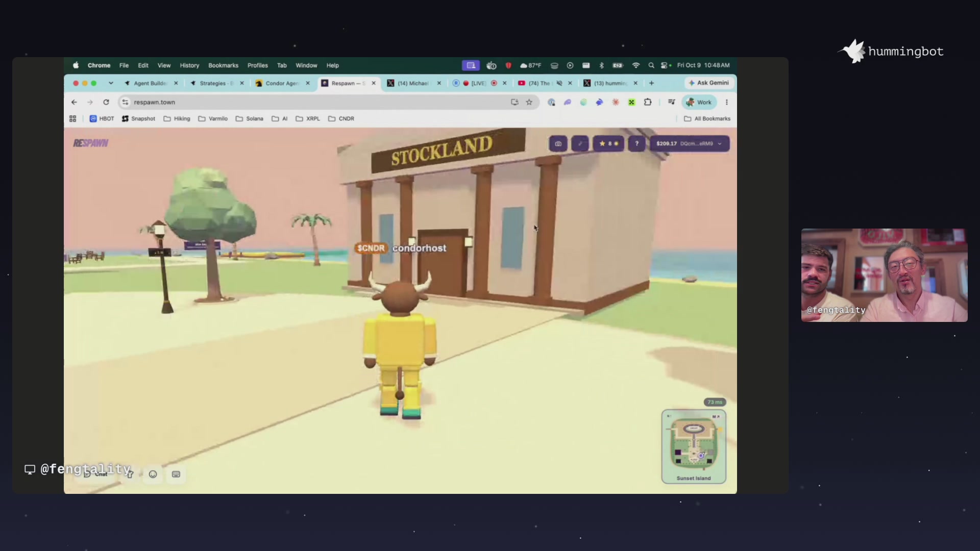Open Chrome's three-dot menu
The height and width of the screenshot is (551, 980).
(727, 102)
